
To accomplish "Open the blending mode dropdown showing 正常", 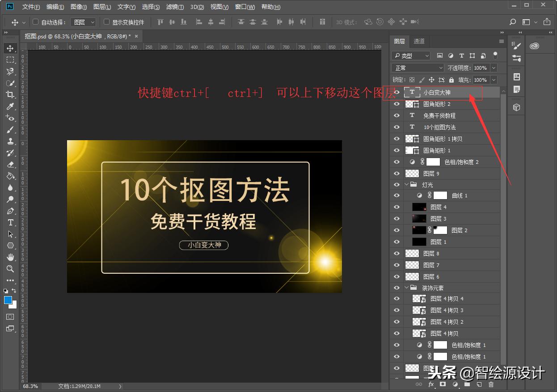I will [417, 67].
